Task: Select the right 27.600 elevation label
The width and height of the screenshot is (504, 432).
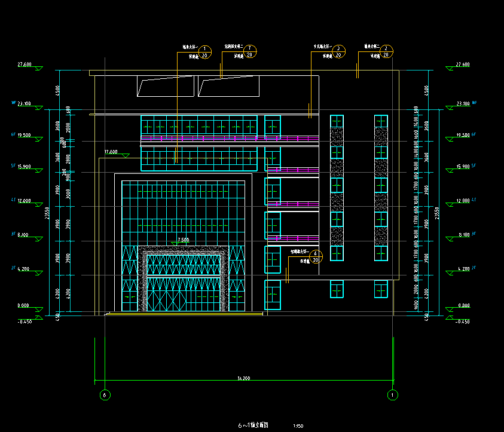Action: 462,64
